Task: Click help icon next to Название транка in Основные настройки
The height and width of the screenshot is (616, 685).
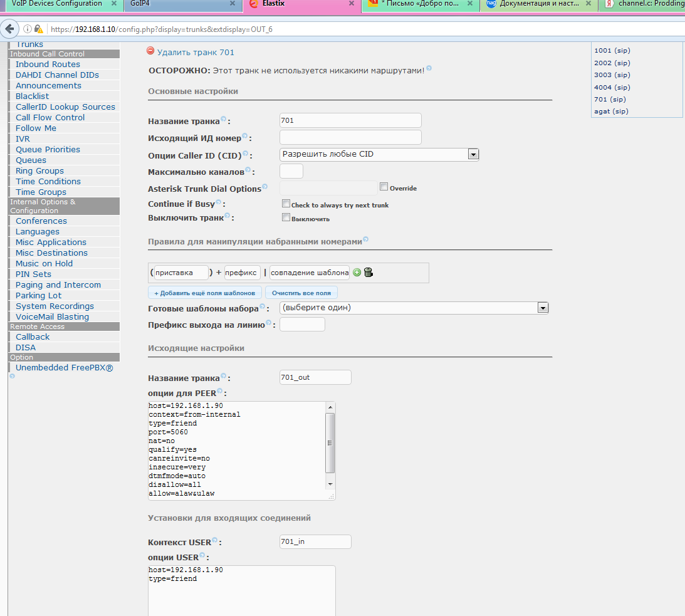Action: [x=224, y=119]
